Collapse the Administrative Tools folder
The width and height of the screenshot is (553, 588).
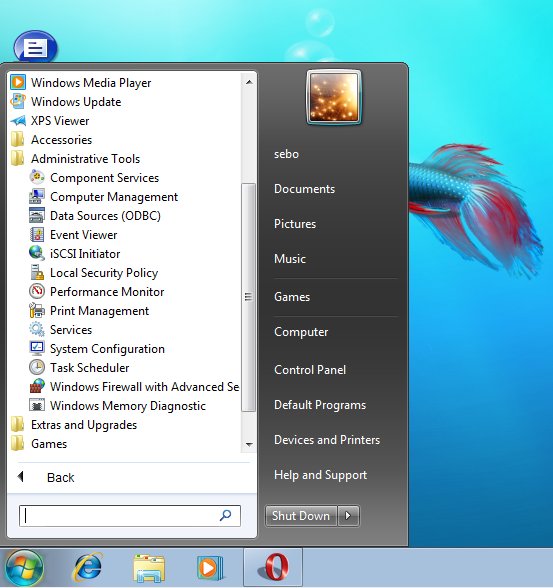click(x=75, y=159)
